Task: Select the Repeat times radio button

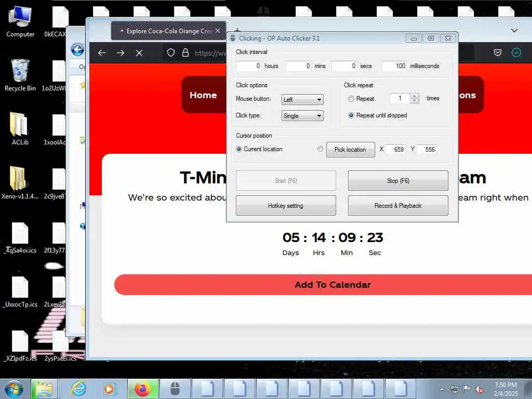Action: coord(351,99)
